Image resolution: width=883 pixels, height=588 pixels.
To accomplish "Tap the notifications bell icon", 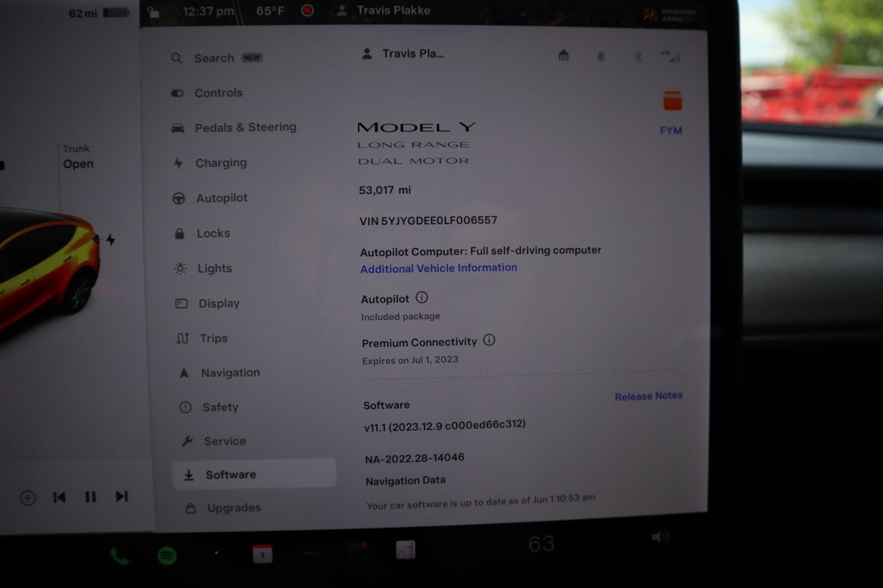I will (601, 56).
